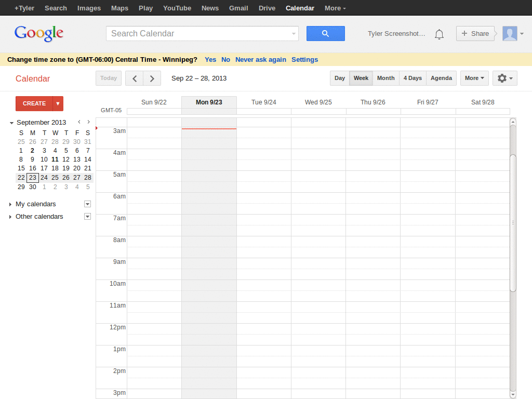The height and width of the screenshot is (399, 532).
Task: Click Tyler Screenshot account name
Action: 396,34
